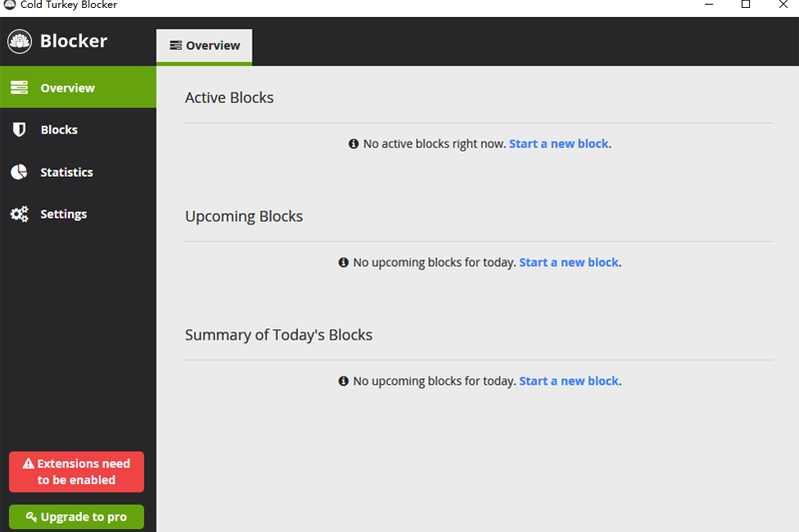Go to the Statistics section
799x532 pixels.
coord(66,173)
